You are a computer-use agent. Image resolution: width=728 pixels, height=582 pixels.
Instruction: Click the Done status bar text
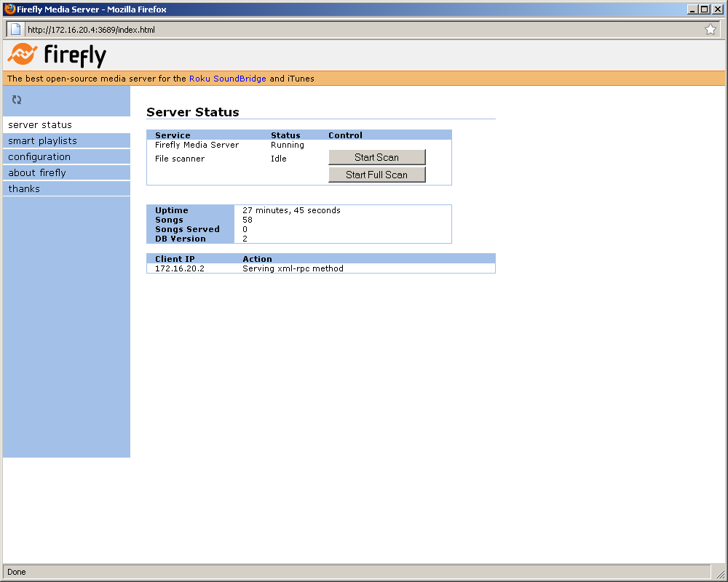[x=17, y=572]
